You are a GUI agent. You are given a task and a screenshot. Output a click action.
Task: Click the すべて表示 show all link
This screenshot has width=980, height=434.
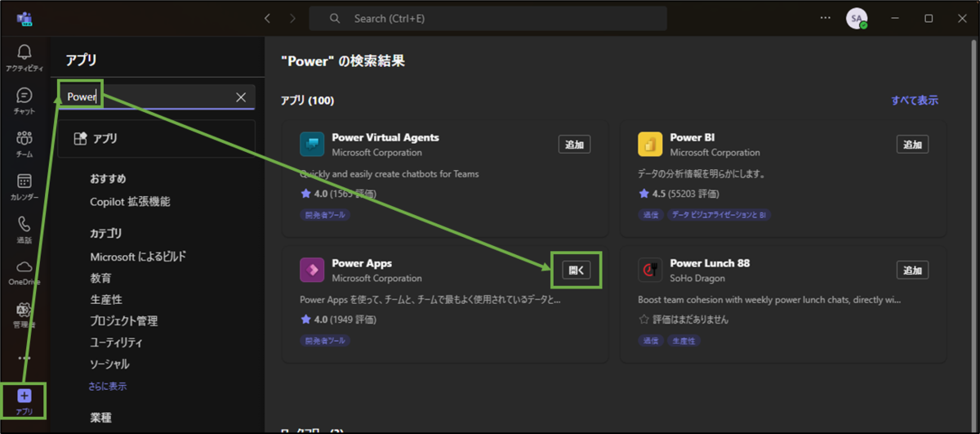coord(915,101)
